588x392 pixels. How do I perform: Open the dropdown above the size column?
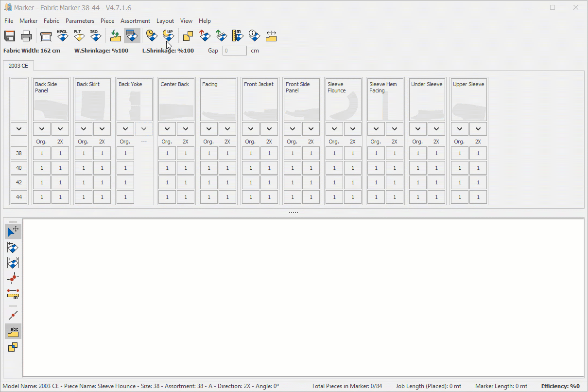(x=19, y=129)
